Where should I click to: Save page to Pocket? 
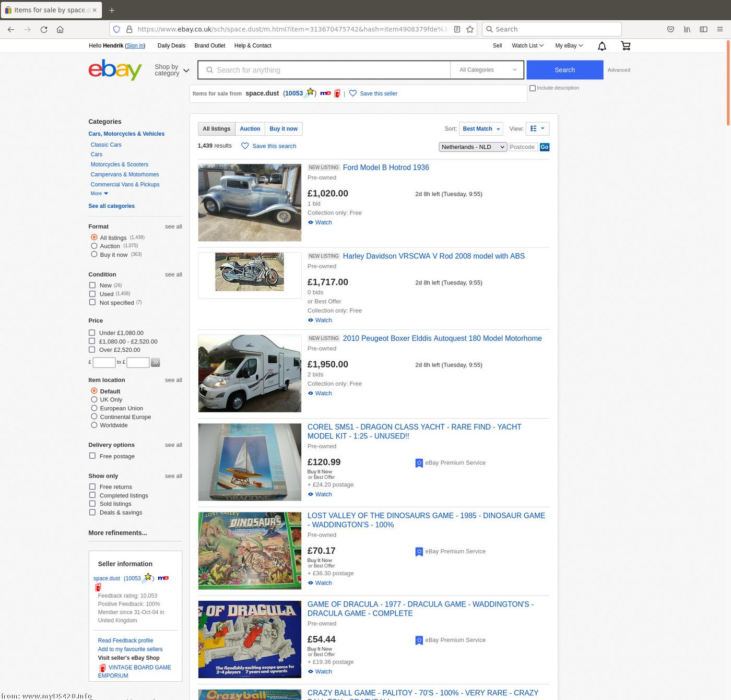[x=670, y=29]
